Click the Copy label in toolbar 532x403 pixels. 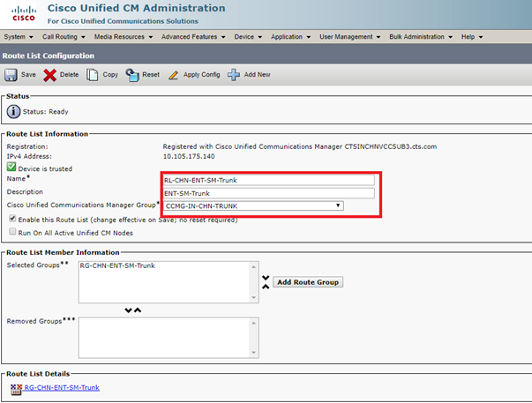point(110,75)
